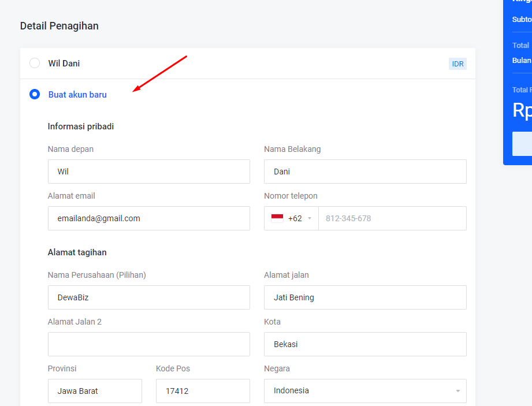The width and height of the screenshot is (532, 406).
Task: Click the Indonesia flag icon
Action: (277, 218)
